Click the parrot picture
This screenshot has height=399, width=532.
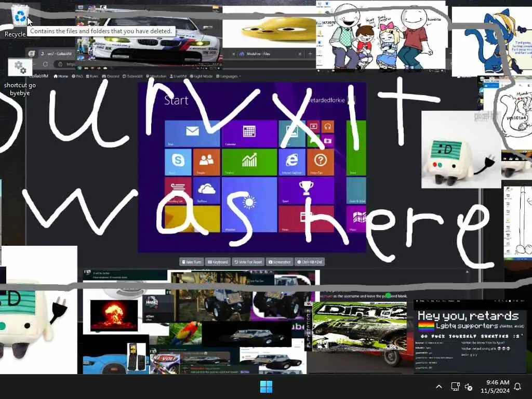(x=185, y=333)
